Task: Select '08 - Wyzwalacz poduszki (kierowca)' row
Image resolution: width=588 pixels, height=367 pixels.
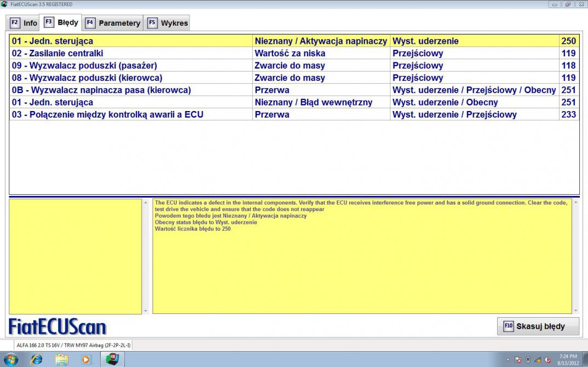Action: [294, 78]
